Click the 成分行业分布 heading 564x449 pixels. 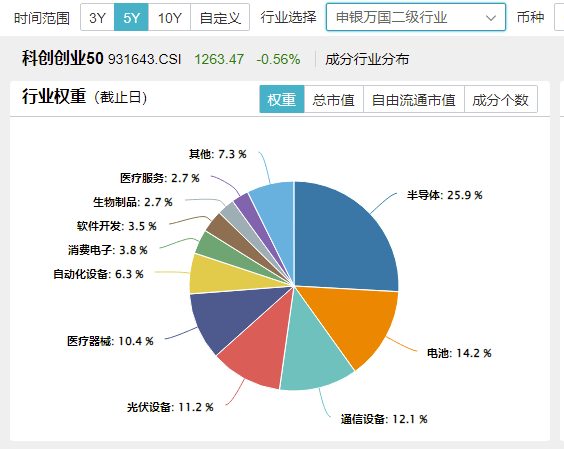coord(367,59)
